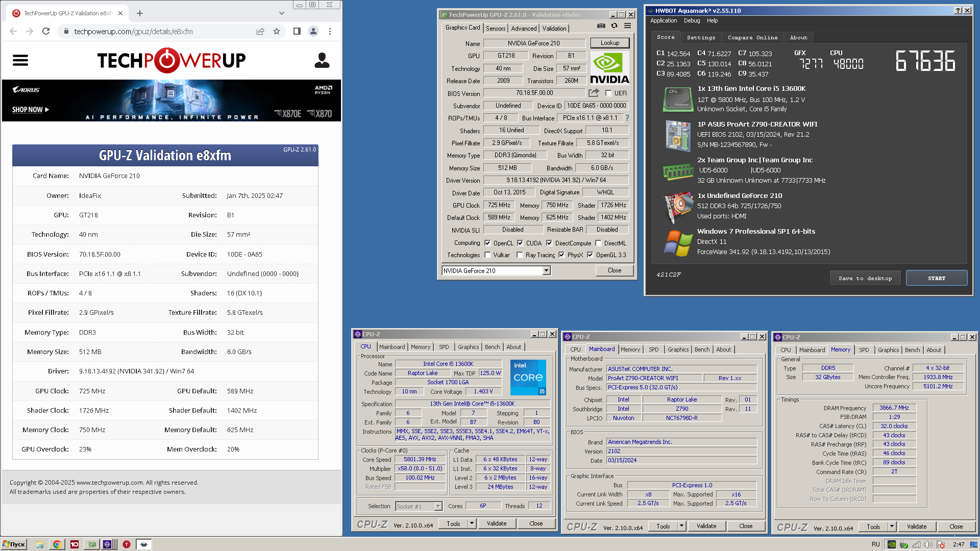Open the TechPowerUp site hamburger menu
Screen dimensions: 980x551
tap(20, 60)
